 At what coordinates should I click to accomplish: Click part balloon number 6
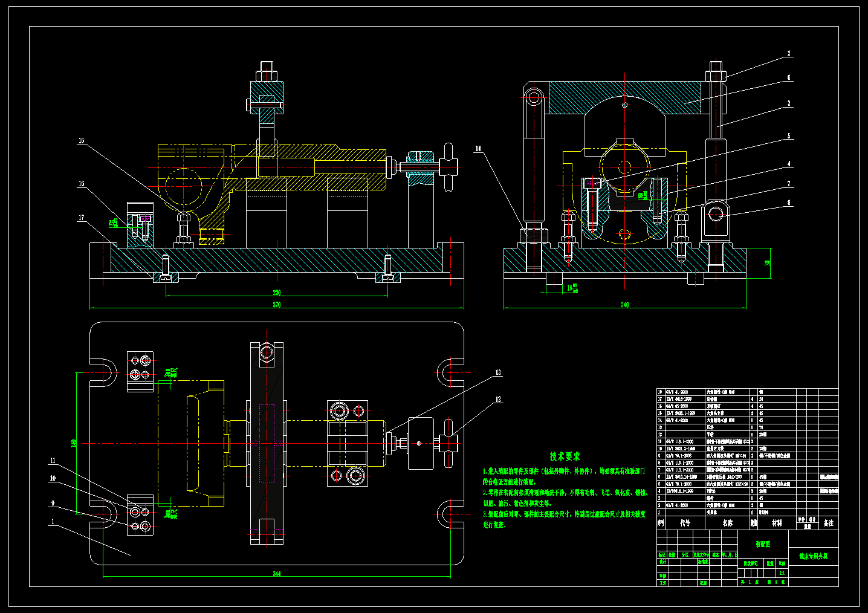pyautogui.click(x=789, y=77)
